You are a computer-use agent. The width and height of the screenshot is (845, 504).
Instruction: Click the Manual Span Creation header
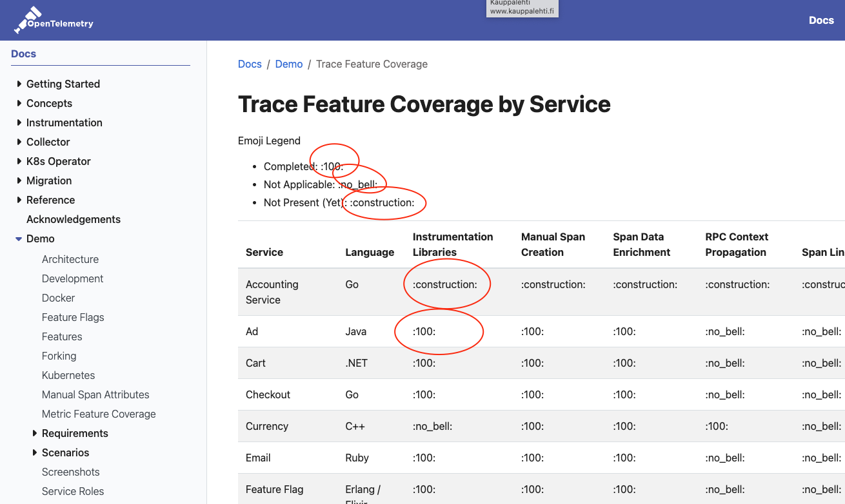(x=553, y=244)
